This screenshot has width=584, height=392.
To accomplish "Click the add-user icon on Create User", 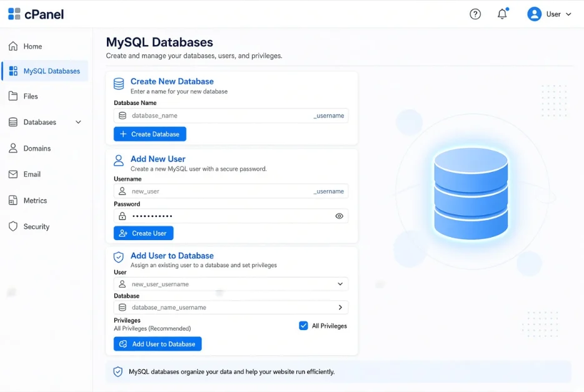I will click(123, 233).
